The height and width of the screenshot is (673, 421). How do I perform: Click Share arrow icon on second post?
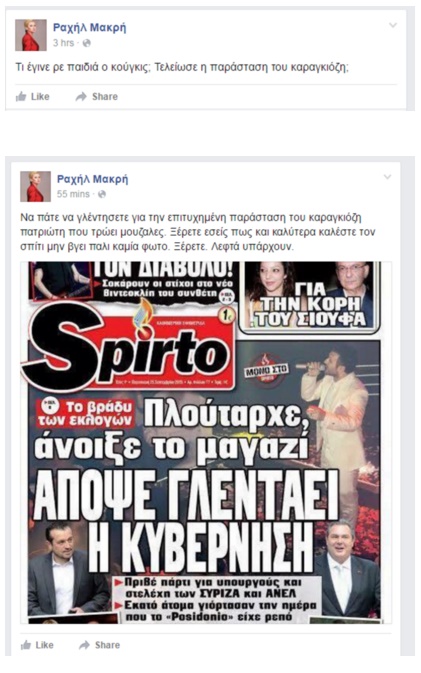[84, 645]
